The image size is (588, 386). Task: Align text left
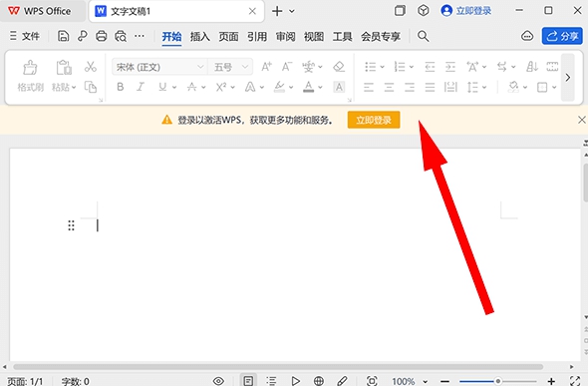(369, 87)
